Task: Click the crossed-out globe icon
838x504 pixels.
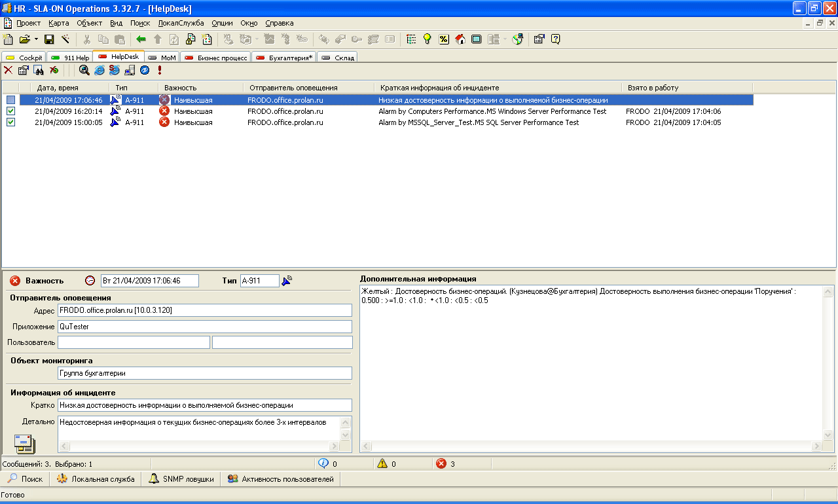Action: click(54, 70)
